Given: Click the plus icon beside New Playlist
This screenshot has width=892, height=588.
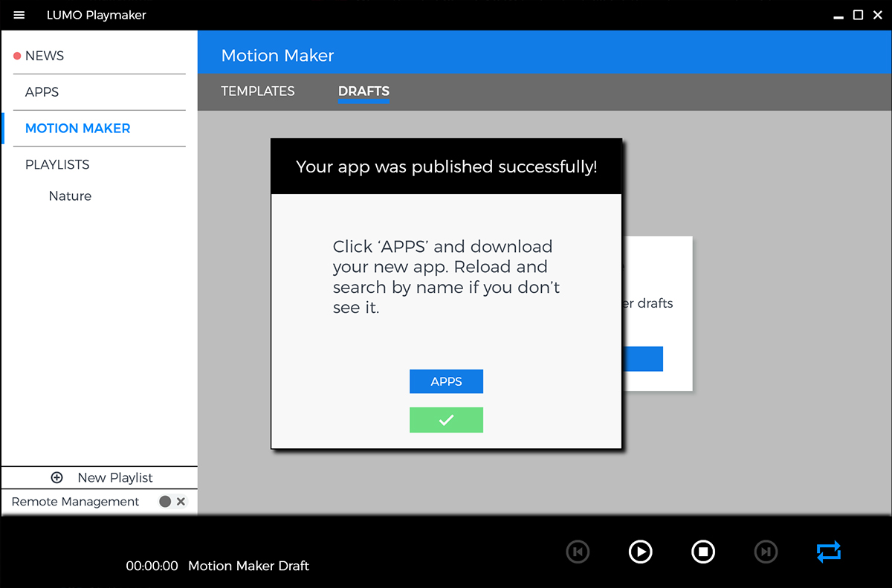Looking at the screenshot, I should click(56, 478).
